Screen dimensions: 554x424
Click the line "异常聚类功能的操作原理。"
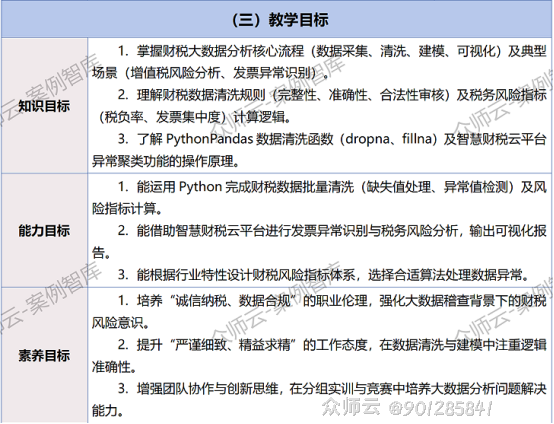click(x=166, y=161)
